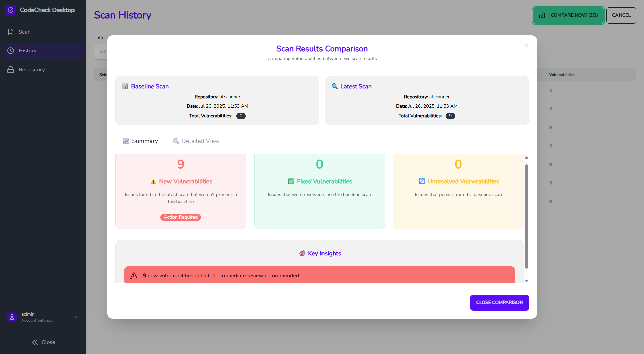The image size is (644, 354).
Task: Click Baseline Scan date Jul 26, 2025
Action: [x=224, y=106]
